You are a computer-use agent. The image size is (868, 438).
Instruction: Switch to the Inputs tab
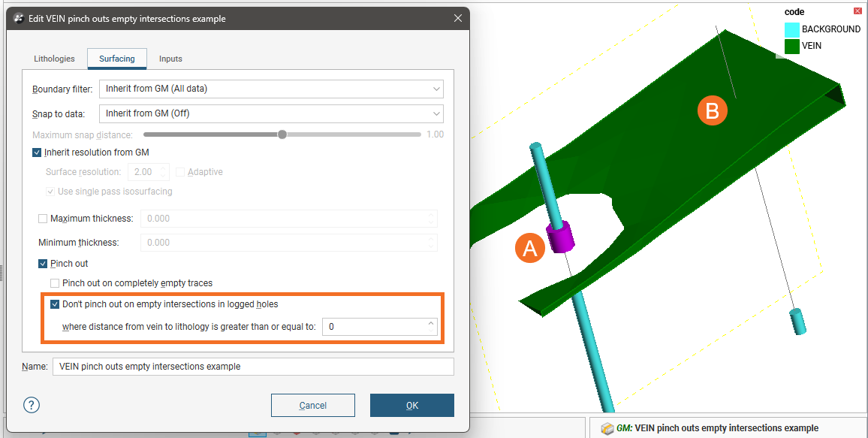click(170, 59)
